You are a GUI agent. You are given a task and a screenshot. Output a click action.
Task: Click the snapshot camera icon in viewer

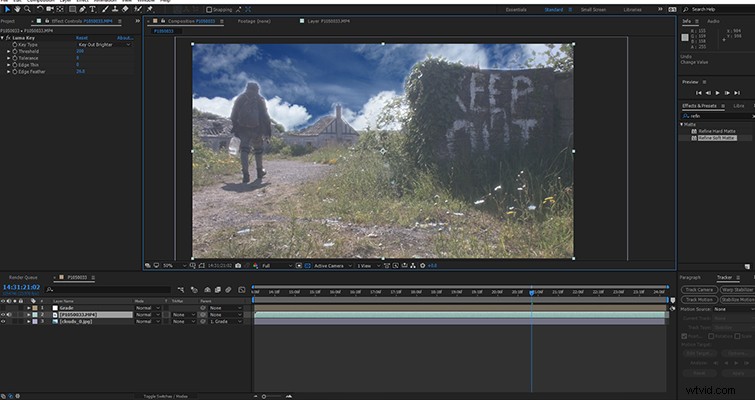[238, 265]
